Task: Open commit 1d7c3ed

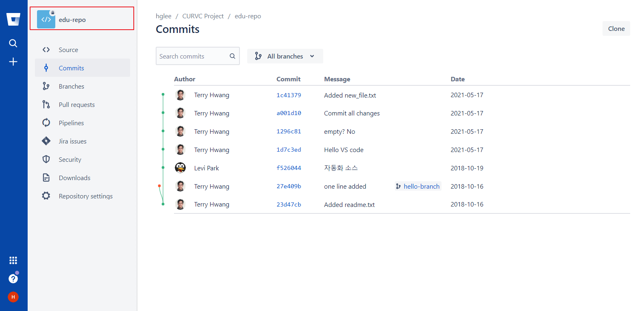Action: 289,150
